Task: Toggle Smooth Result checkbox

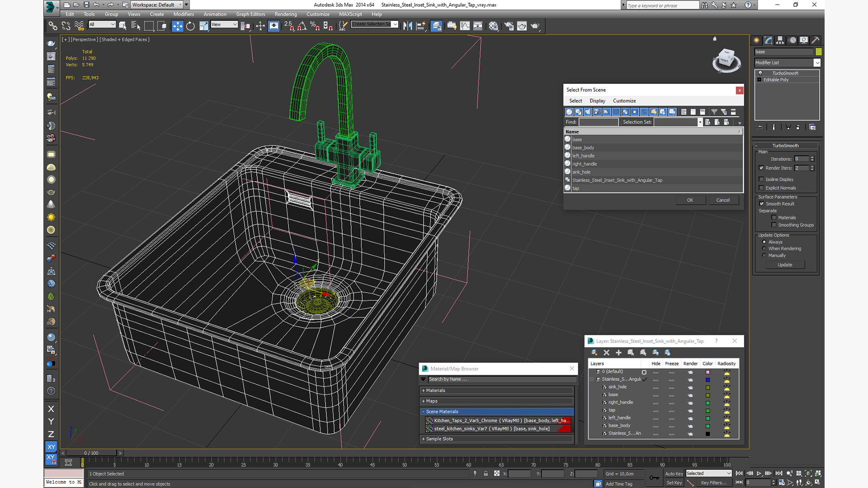Action: pyautogui.click(x=762, y=204)
